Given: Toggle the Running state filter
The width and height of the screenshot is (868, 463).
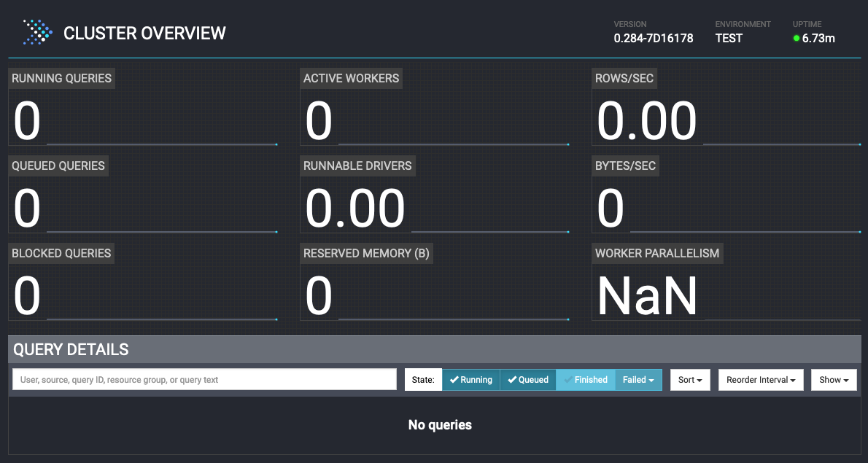Looking at the screenshot, I should click(x=471, y=380).
